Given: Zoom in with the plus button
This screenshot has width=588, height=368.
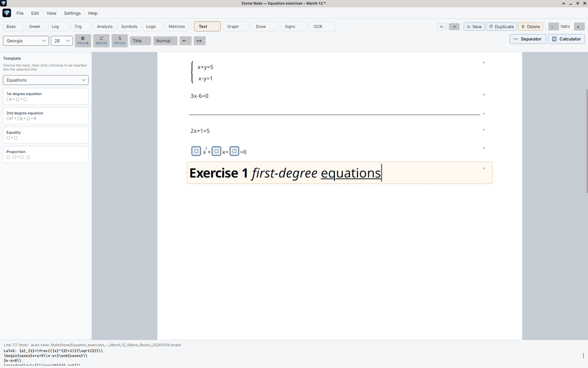Looking at the screenshot, I should pyautogui.click(x=579, y=26).
